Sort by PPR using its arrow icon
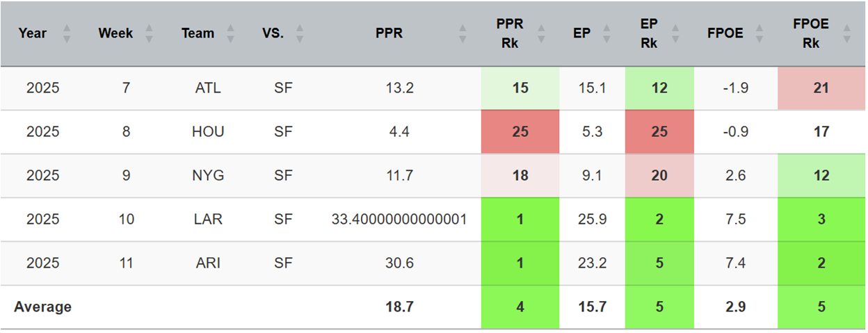 463,33
